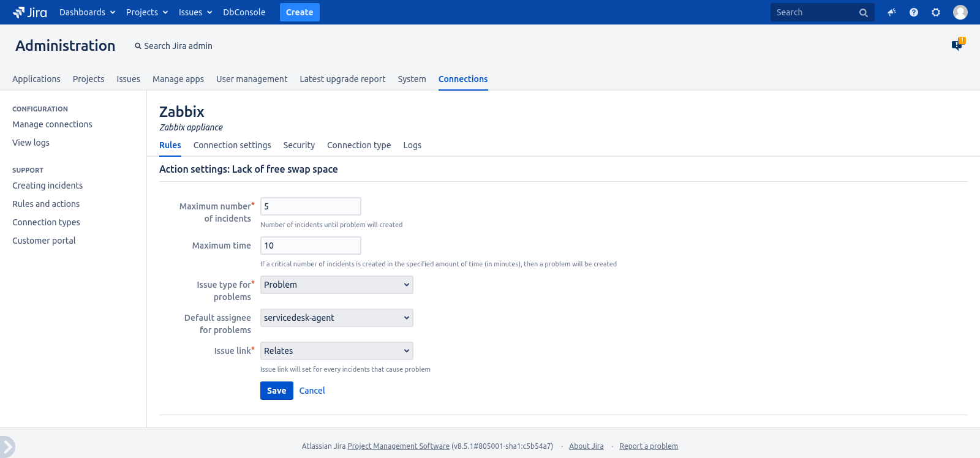Open Project Management Software footer link
This screenshot has width=980, height=458.
(x=399, y=446)
